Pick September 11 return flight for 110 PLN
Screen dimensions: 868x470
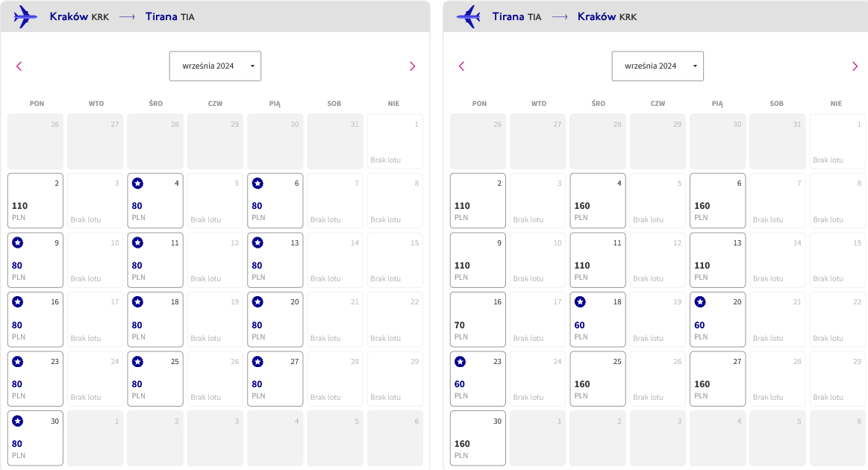[x=598, y=260]
